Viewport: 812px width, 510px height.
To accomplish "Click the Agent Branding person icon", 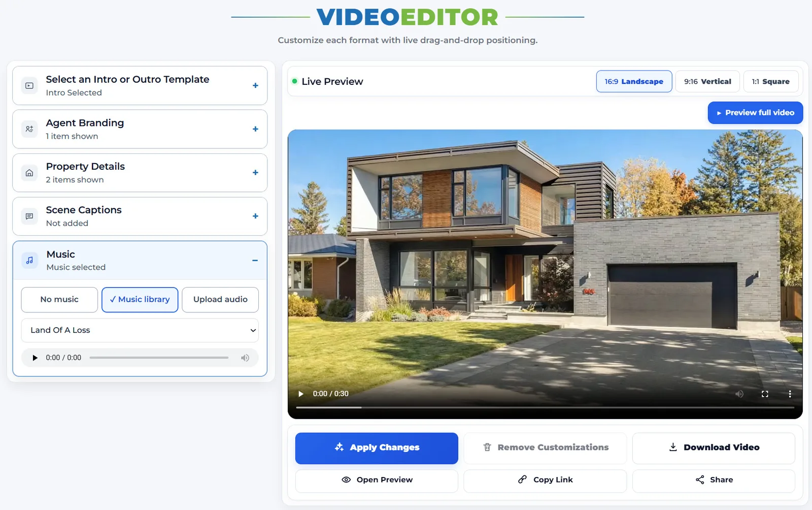I will tap(29, 129).
